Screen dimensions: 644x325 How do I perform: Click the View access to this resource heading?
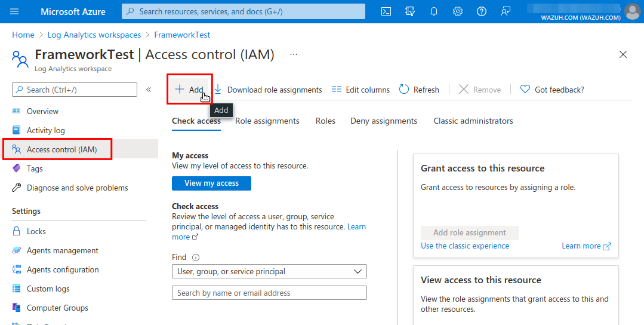pos(481,280)
